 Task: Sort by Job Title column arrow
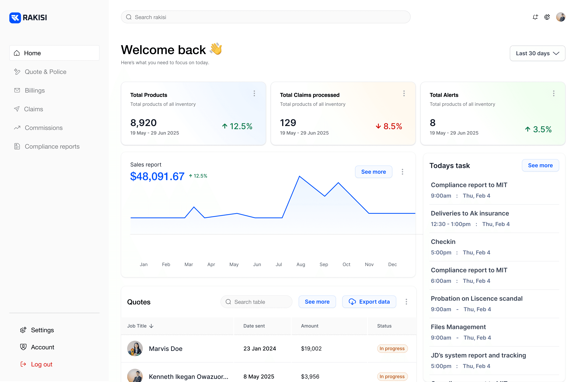click(x=151, y=326)
